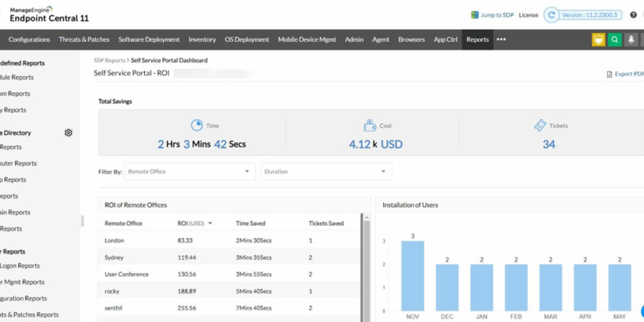Click the Jump to SDP icon

[474, 15]
